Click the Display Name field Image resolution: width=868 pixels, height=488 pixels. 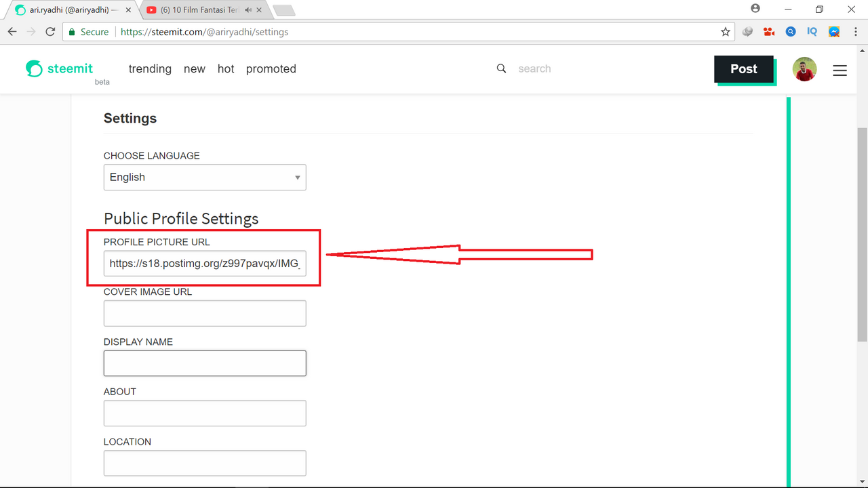205,363
